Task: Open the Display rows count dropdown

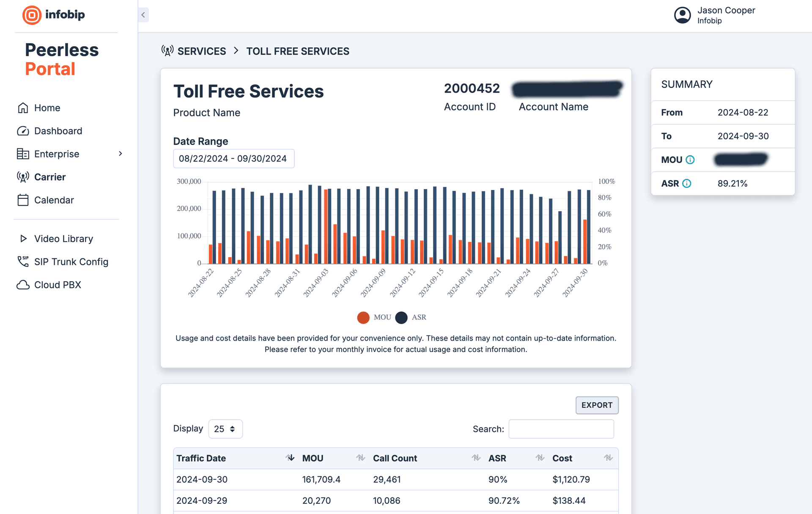Action: (225, 429)
